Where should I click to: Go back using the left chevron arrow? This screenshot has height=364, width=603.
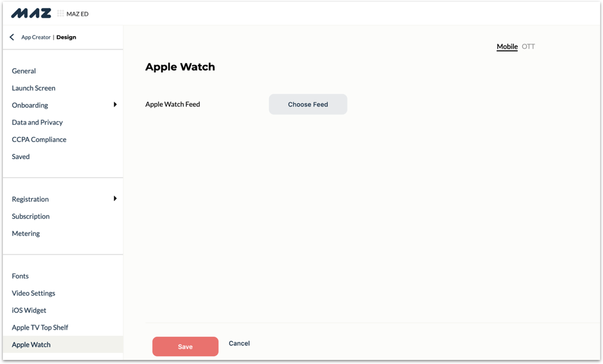click(x=12, y=37)
